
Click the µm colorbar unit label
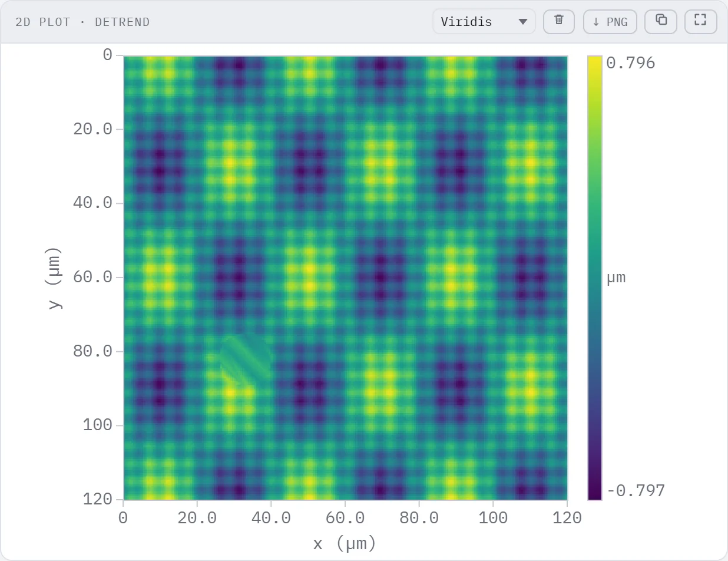pyautogui.click(x=616, y=278)
